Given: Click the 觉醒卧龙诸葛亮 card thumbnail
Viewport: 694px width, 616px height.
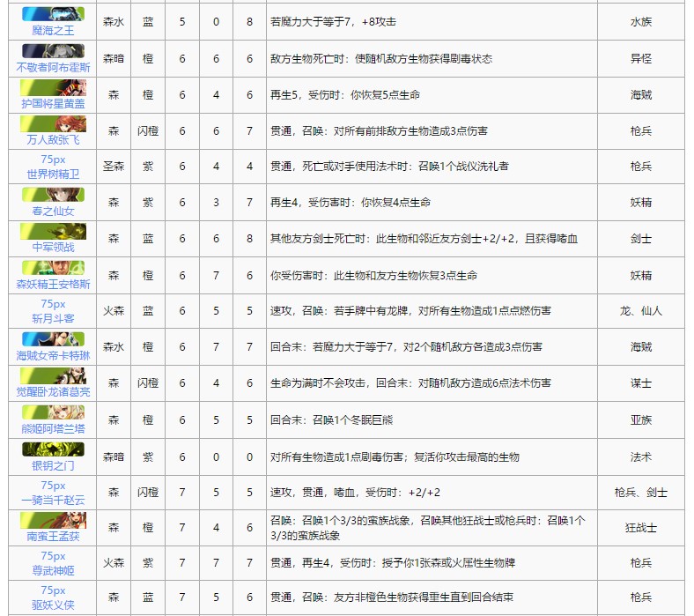Looking at the screenshot, I should [53, 375].
